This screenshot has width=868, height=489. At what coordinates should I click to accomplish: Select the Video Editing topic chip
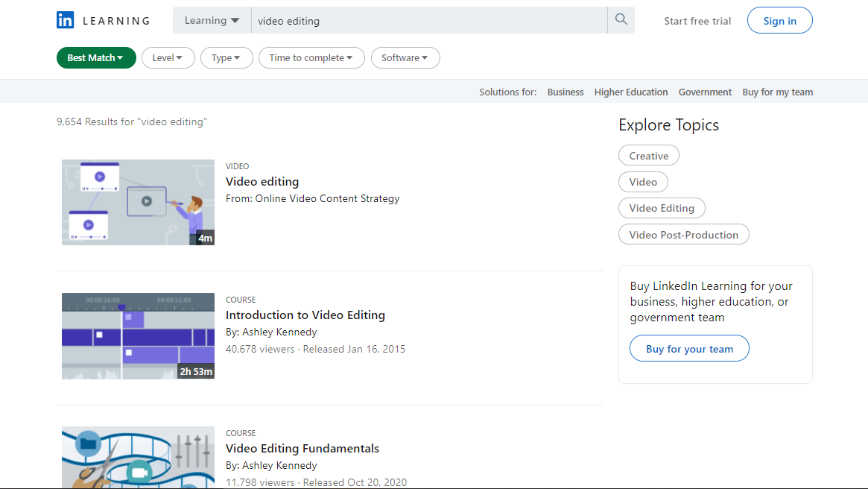coord(662,208)
